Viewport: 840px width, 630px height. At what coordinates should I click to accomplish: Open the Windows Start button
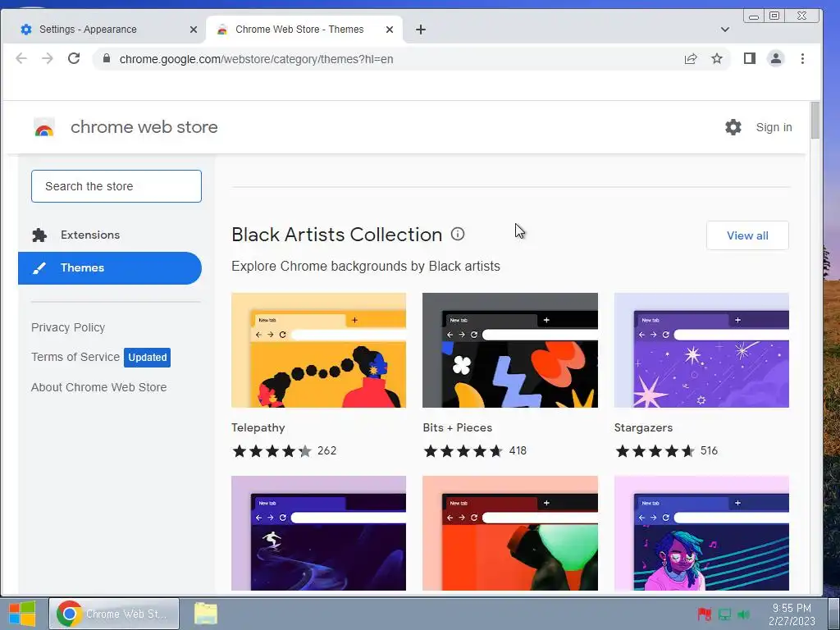pos(22,614)
